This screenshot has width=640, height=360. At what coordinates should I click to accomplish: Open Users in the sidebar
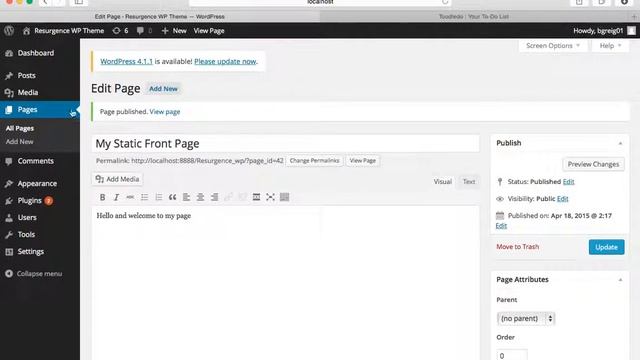(x=27, y=218)
